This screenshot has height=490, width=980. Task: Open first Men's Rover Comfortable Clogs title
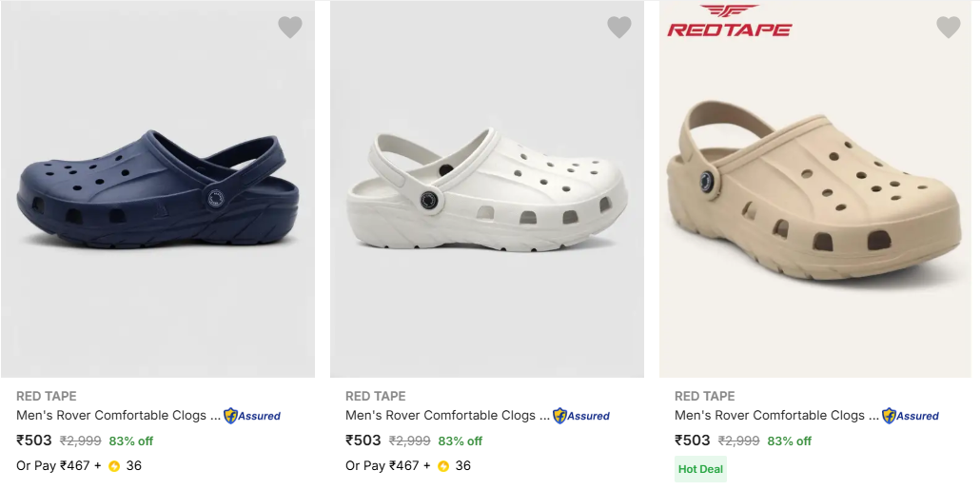click(118, 416)
